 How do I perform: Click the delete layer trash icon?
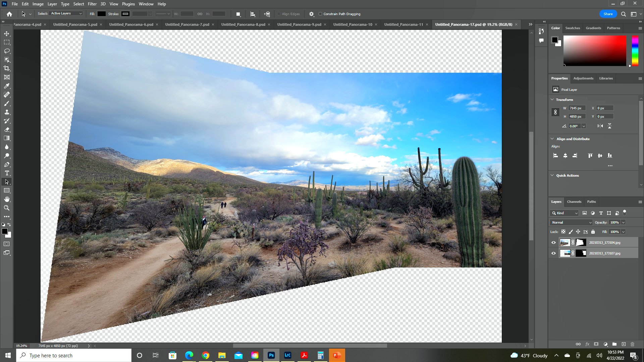[632, 344]
